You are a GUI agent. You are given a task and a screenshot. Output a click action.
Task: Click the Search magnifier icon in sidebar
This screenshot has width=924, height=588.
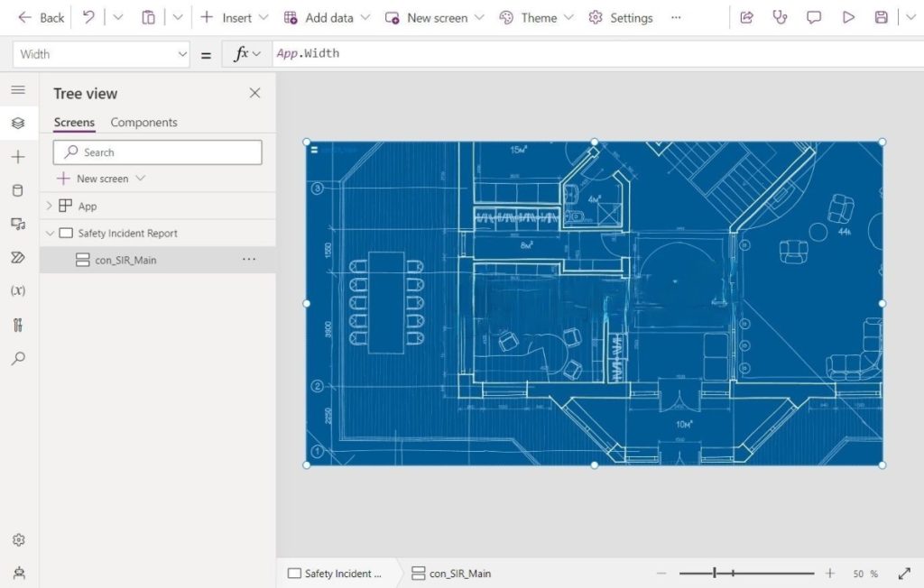click(x=18, y=358)
